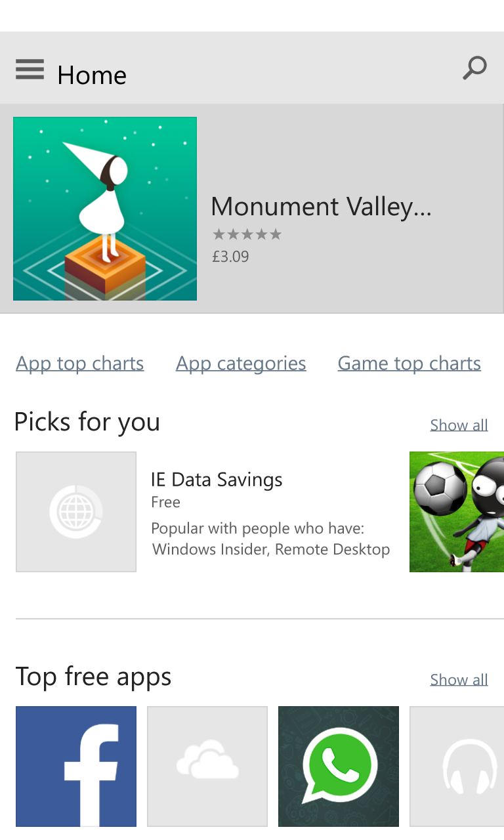Screen dimensions: 504x840
Task: Open the WhatsApp app tile
Action: (x=339, y=766)
